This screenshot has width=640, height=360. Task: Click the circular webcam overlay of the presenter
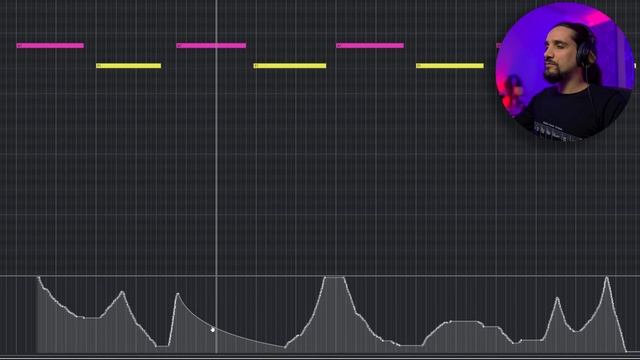565,71
